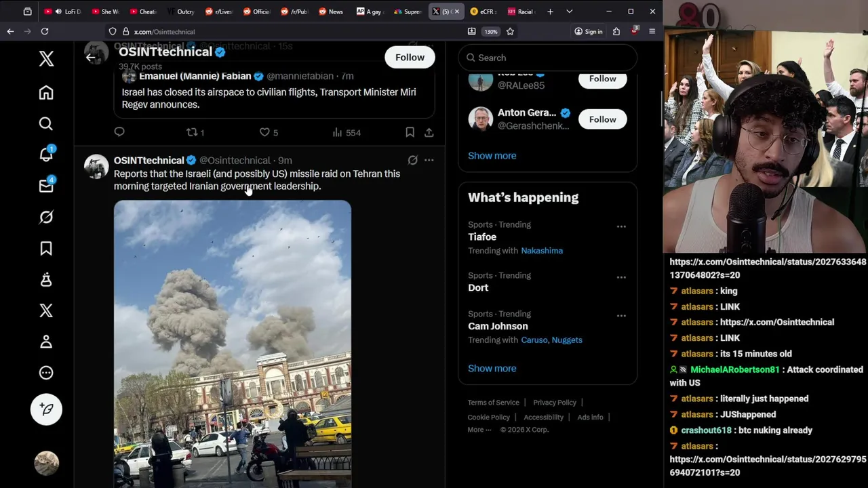This screenshot has width=868, height=488.
Task: Open a new browser tab
Action: 550,12
